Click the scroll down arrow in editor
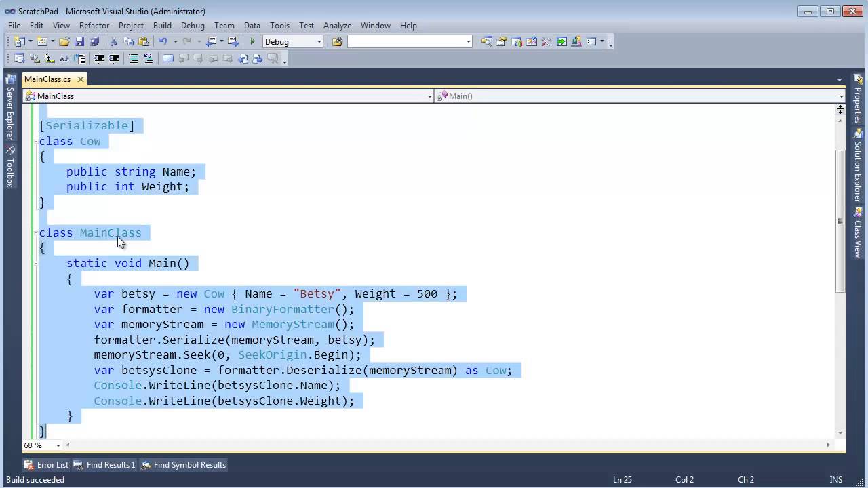The image size is (868, 488). click(x=840, y=432)
